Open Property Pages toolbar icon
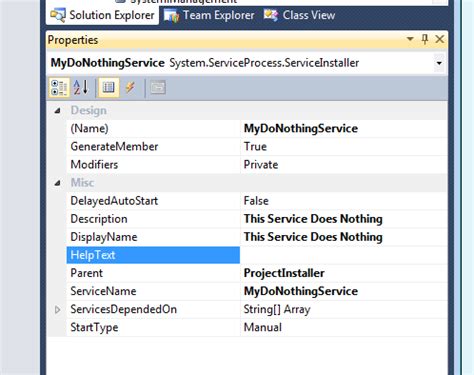The height and width of the screenshot is (375, 474). coord(157,88)
